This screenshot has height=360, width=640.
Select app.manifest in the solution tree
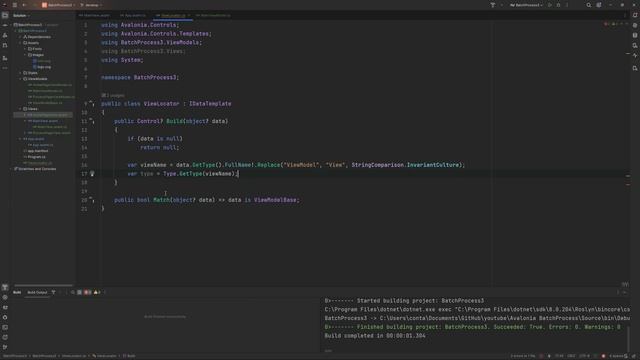coord(36,151)
